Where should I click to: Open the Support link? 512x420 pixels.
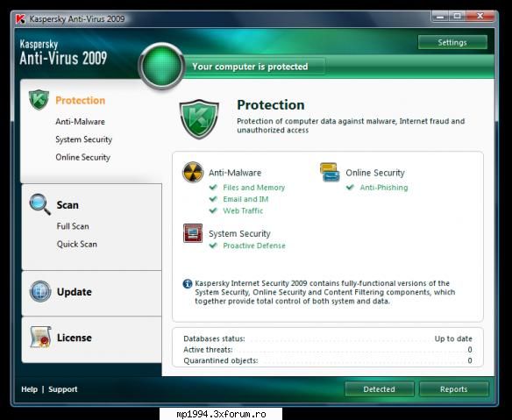tap(63, 389)
